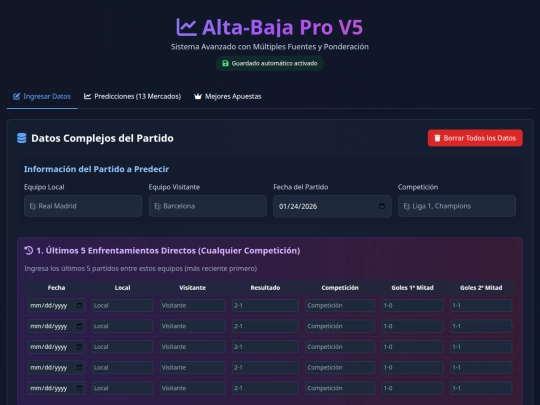Image resolution: width=540 pixels, height=405 pixels.
Task: Click Últimos 5 Enfrentamientos Directos heading
Action: (x=168, y=250)
